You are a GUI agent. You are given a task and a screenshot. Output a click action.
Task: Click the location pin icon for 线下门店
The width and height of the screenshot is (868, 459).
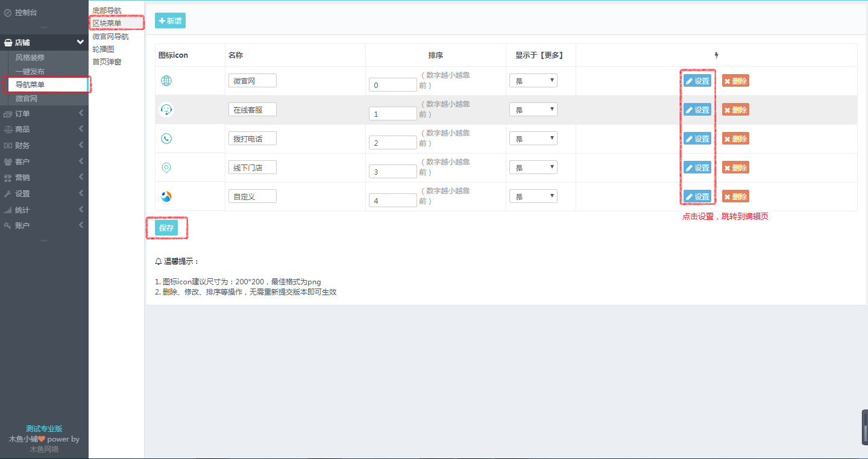pyautogui.click(x=166, y=167)
